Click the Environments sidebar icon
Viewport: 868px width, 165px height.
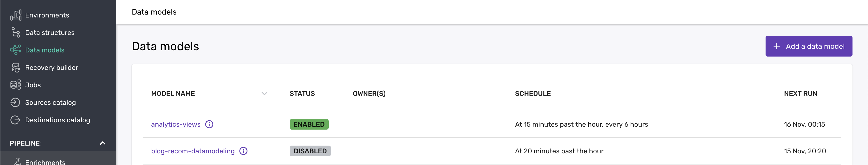pyautogui.click(x=15, y=15)
